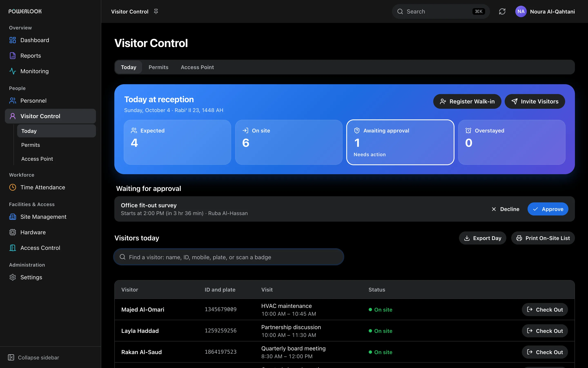
Task: Click the pin icon beside Visitor Control title
Action: coord(156,11)
